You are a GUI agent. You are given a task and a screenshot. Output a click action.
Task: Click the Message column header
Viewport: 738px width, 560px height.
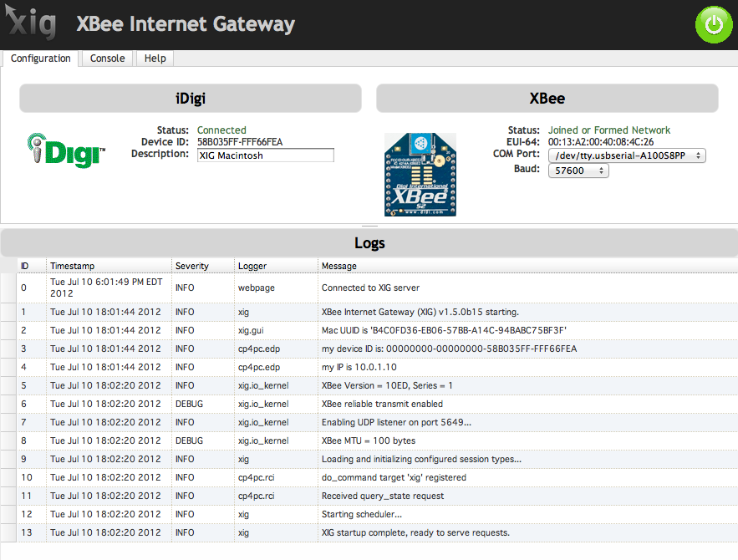click(x=527, y=266)
